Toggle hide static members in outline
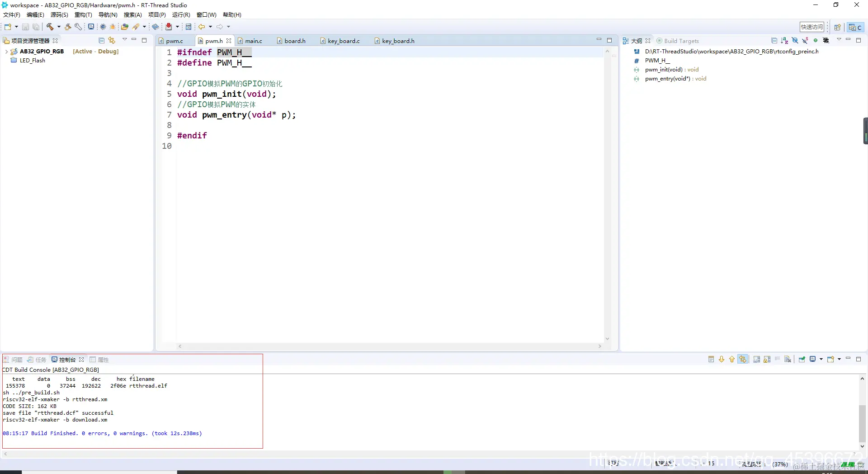The width and height of the screenshot is (868, 474). pos(805,41)
